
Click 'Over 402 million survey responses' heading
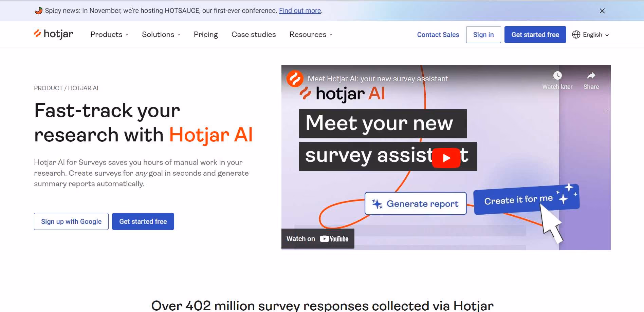[x=322, y=305]
